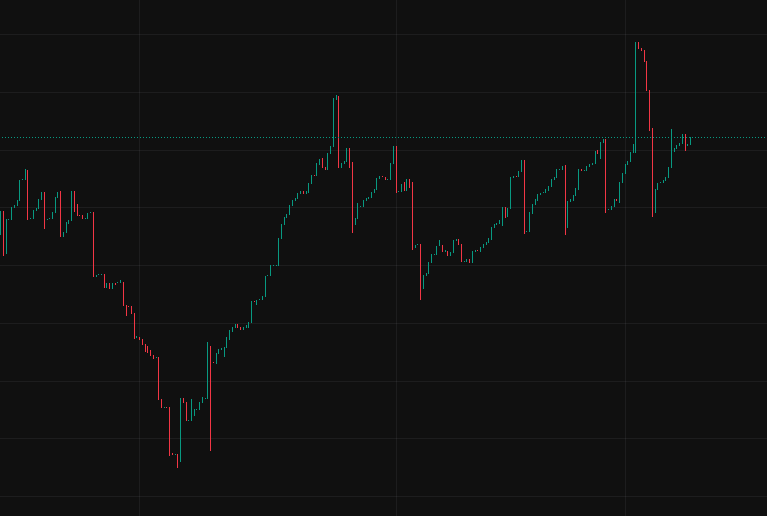767x516 pixels.
Task: Click the first vertical gridline from the left
Action: pyautogui.click(x=139, y=258)
